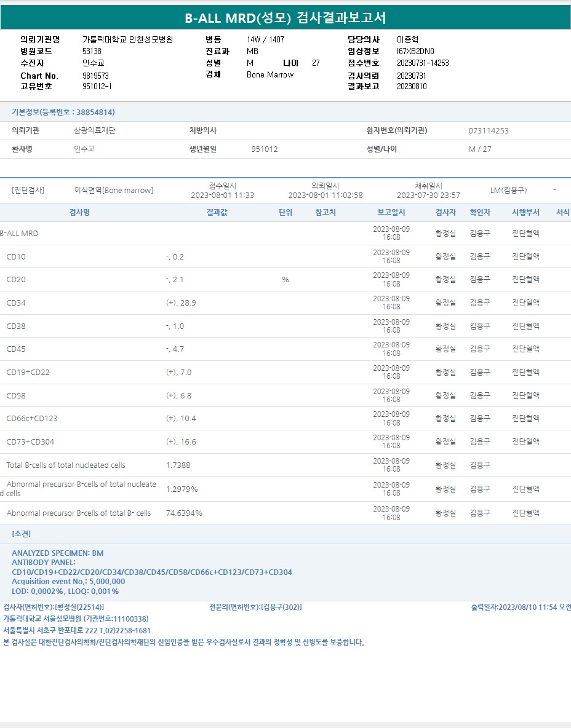
Task: Click the 보고일시 column header
Action: click(x=391, y=213)
